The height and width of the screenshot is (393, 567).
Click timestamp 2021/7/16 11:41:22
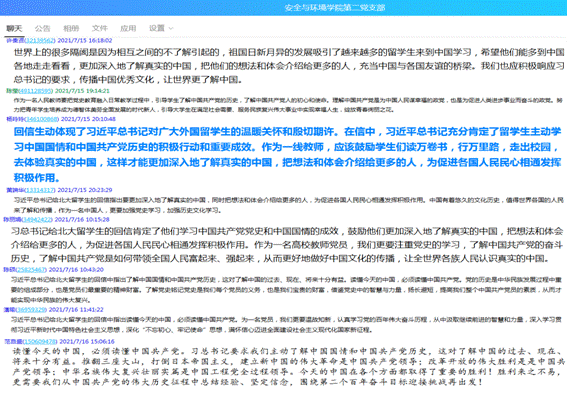coord(76,310)
